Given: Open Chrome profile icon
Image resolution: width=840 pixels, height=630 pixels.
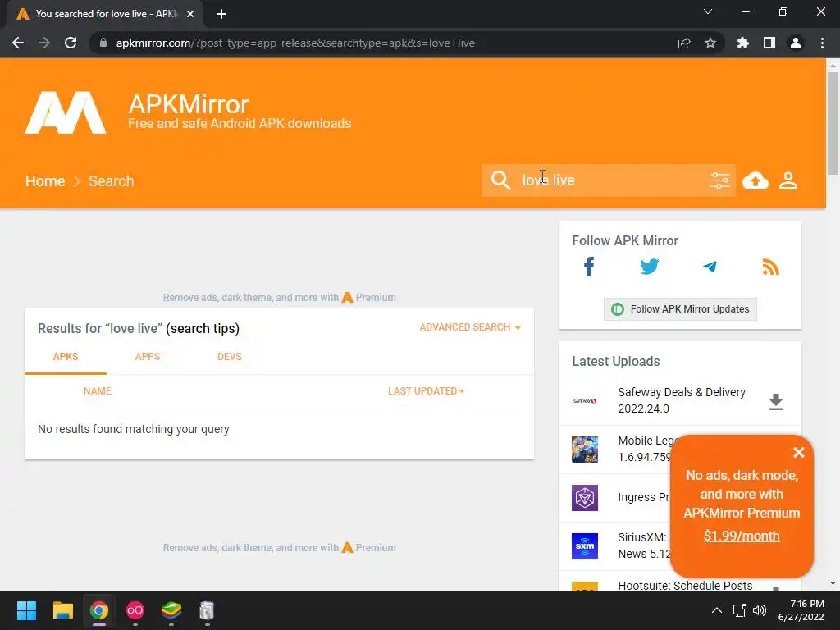Looking at the screenshot, I should click(x=796, y=43).
